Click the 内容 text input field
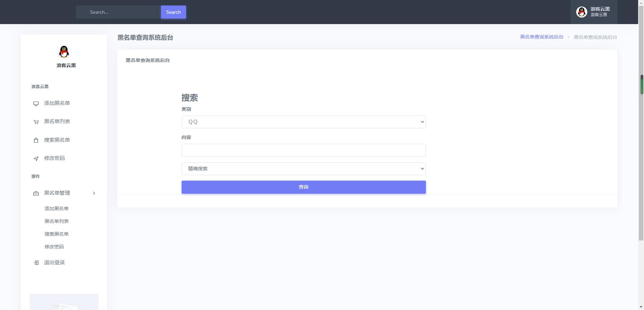The width and height of the screenshot is (644, 310). tap(303, 150)
